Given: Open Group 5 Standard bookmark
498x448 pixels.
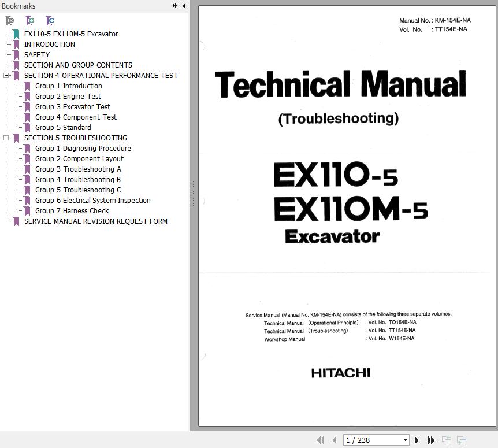Looking at the screenshot, I should click(63, 127).
